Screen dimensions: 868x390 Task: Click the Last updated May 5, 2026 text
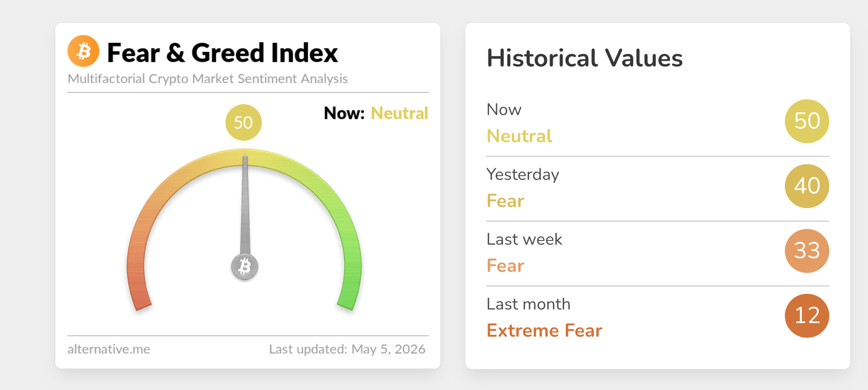(347, 349)
